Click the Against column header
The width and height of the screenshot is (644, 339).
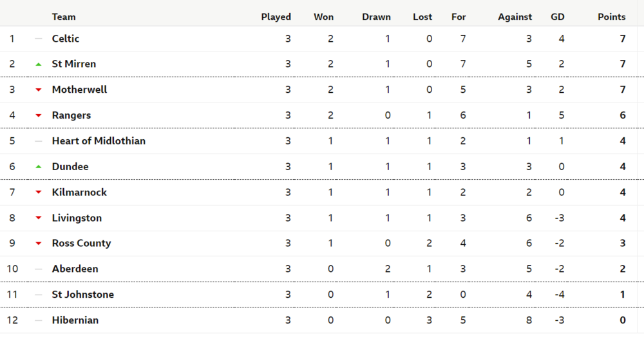[x=515, y=17]
